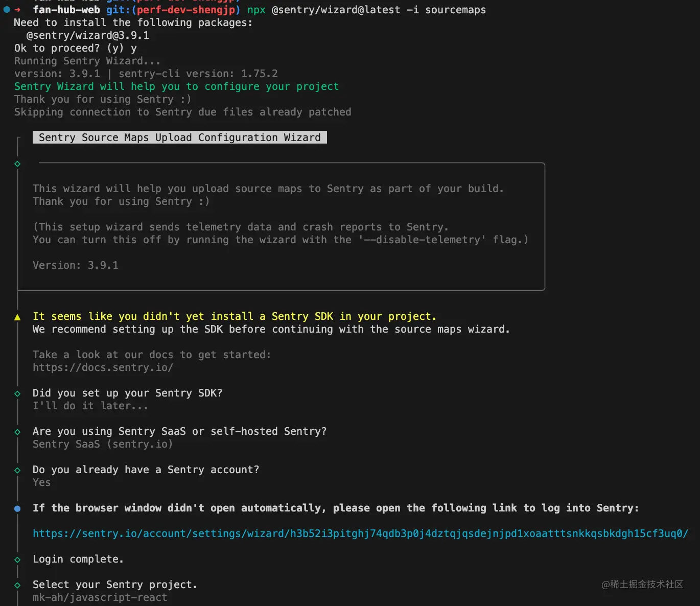Click diamond marker beside 'Select your Sentry project.'
The height and width of the screenshot is (606, 700).
[x=17, y=585]
